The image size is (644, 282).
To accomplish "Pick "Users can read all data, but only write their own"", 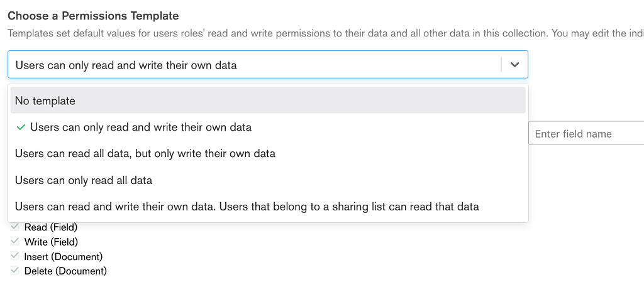I will click(145, 153).
